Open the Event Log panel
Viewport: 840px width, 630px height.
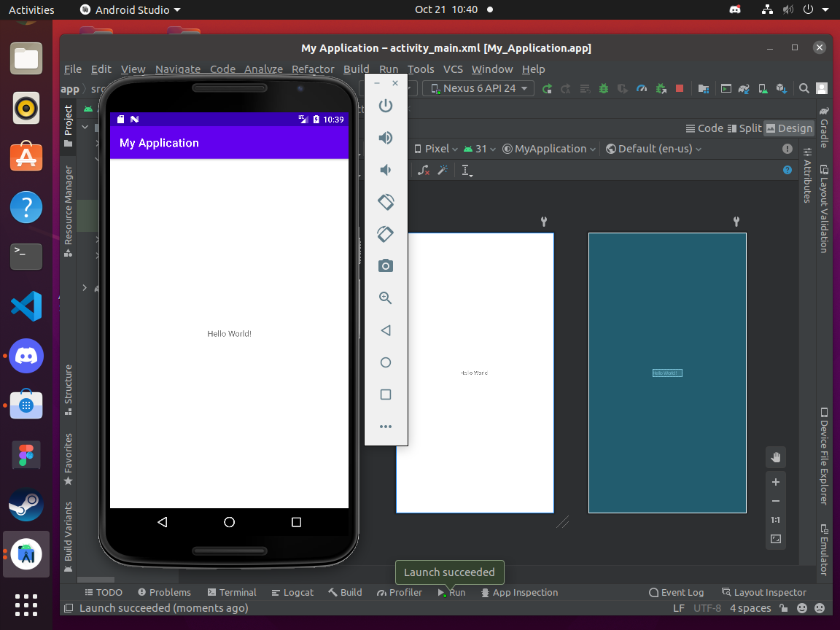click(676, 593)
